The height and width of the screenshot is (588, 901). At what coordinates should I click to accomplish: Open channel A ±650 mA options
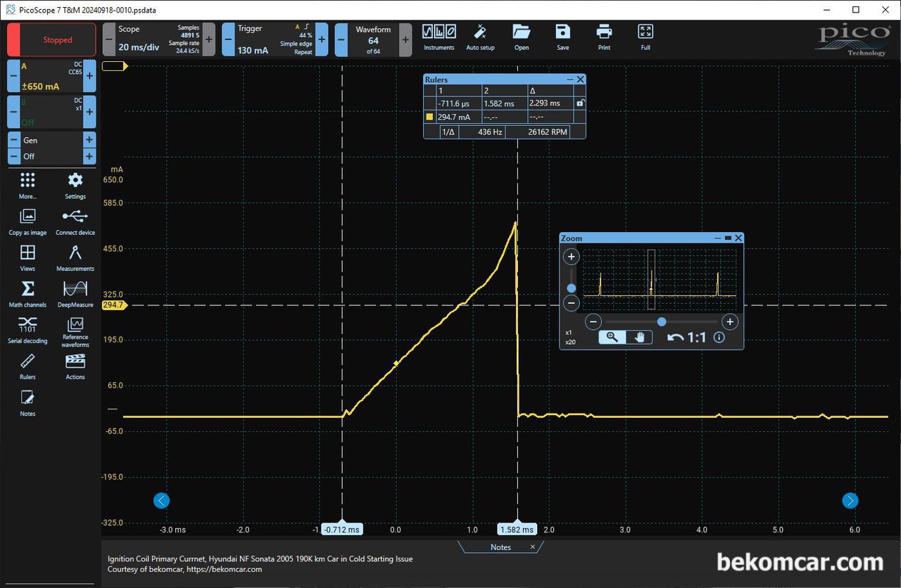pos(51,75)
